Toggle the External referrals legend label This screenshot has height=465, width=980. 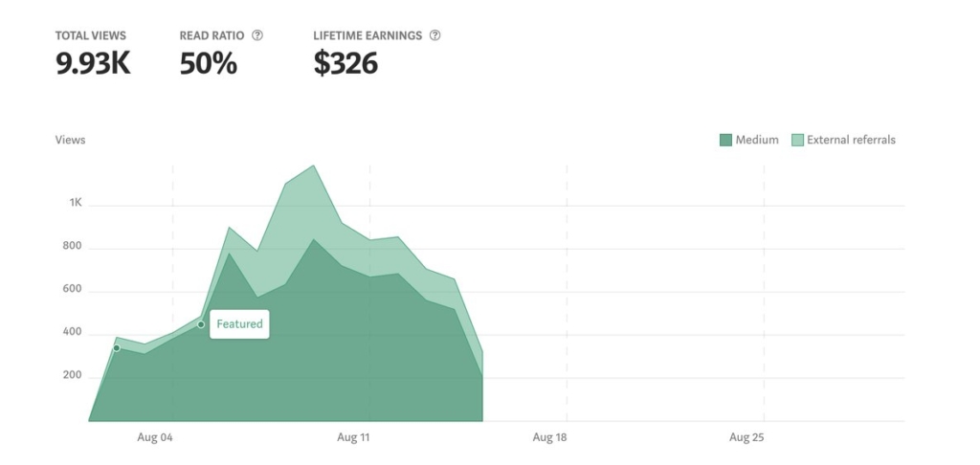click(x=851, y=140)
